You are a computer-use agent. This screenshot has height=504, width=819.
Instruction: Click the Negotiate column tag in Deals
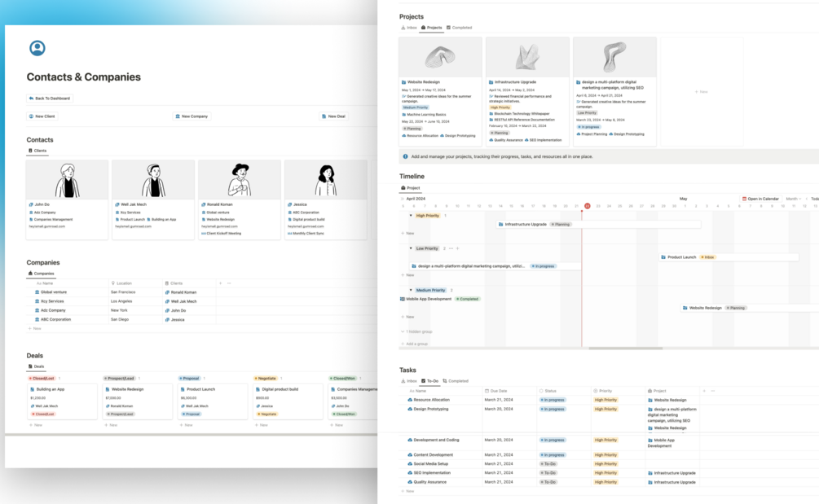[x=266, y=379]
